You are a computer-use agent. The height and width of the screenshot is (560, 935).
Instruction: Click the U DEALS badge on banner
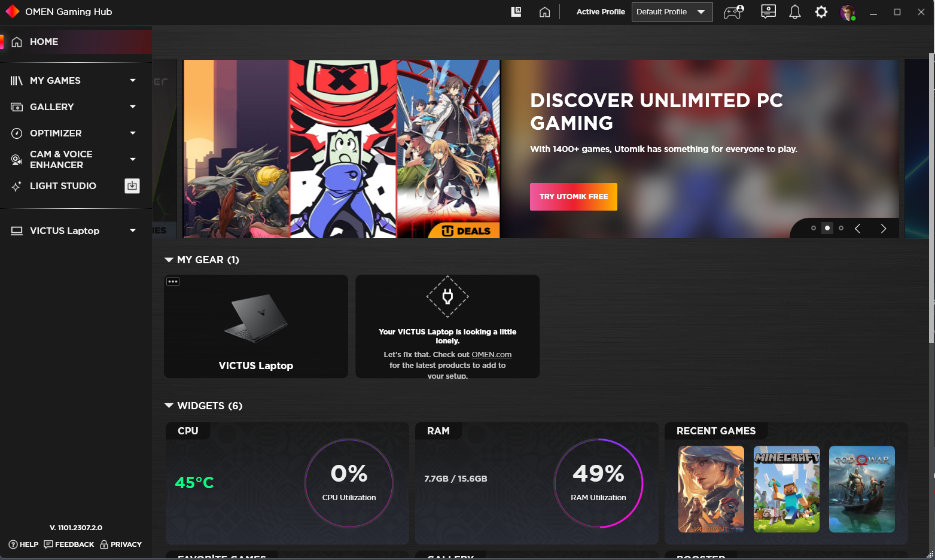click(x=465, y=230)
